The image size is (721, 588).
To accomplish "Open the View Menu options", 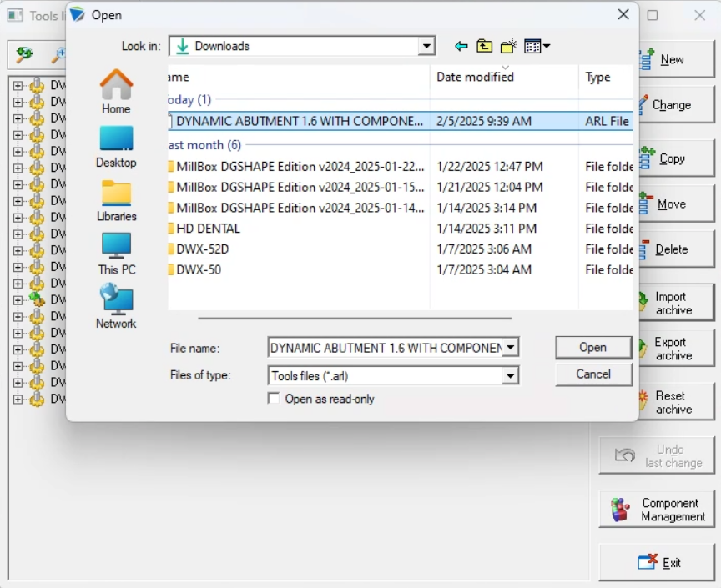I will [537, 46].
